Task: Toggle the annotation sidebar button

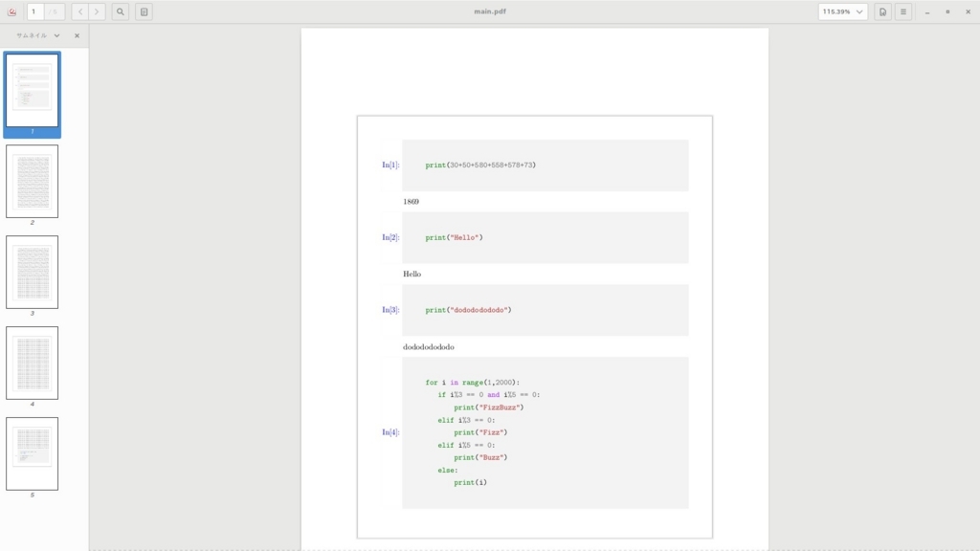Action: click(x=144, y=11)
